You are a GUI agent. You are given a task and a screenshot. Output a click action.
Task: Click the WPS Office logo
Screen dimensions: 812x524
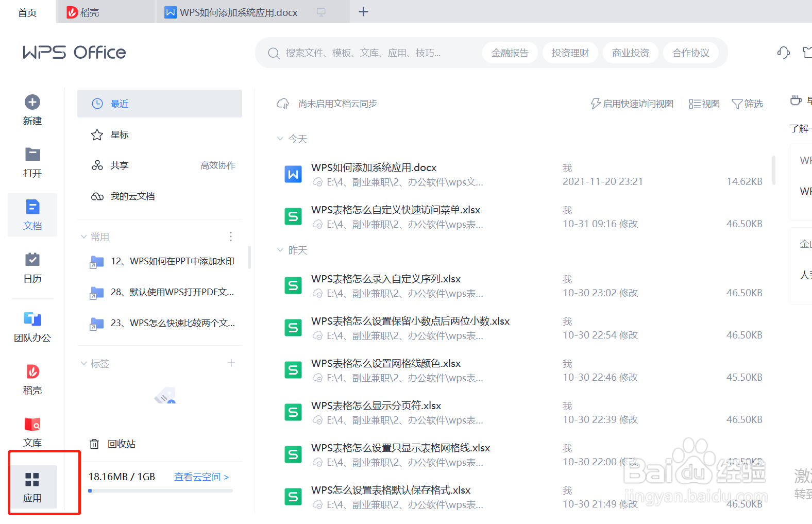pos(74,52)
